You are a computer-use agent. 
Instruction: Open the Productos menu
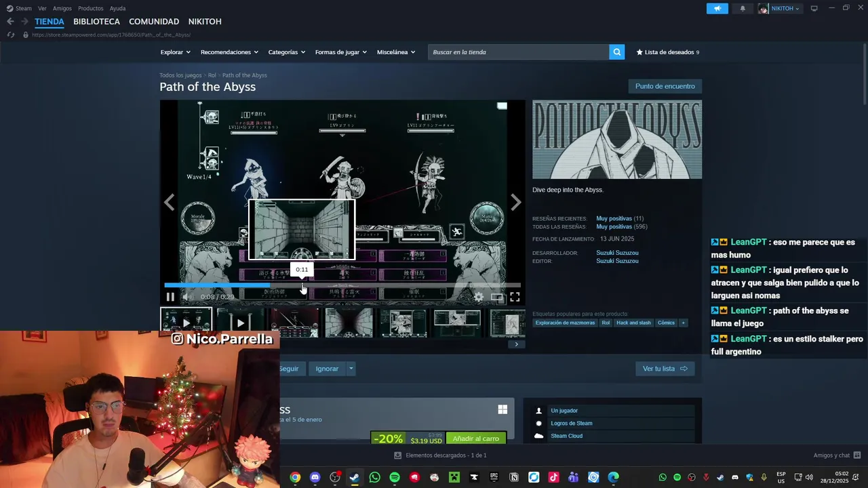click(x=91, y=8)
